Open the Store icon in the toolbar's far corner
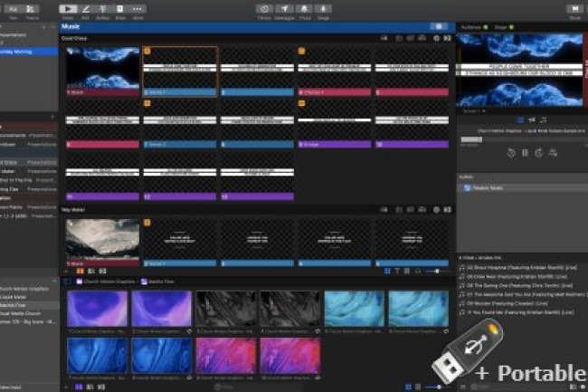The width and height of the screenshot is (588, 392). pos(574,9)
